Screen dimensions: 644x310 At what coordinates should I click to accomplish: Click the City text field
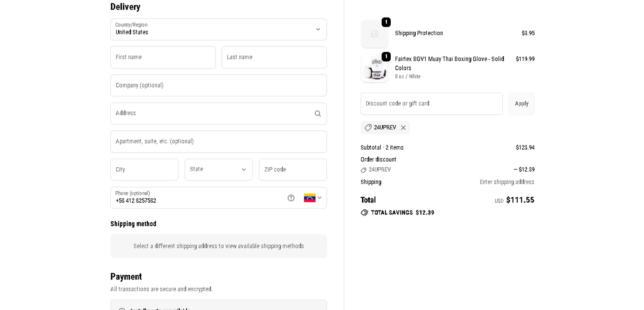(x=144, y=170)
